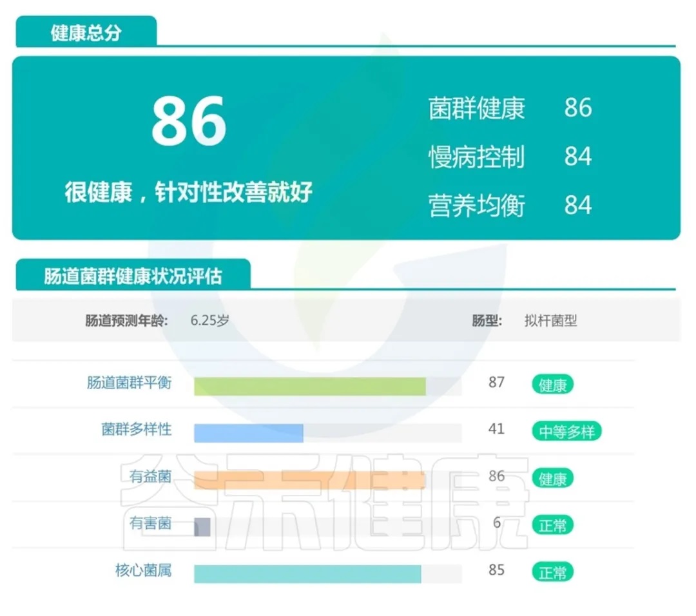
Task: Click the 健康 badge for 肠道菌群平衡
Action: point(552,385)
